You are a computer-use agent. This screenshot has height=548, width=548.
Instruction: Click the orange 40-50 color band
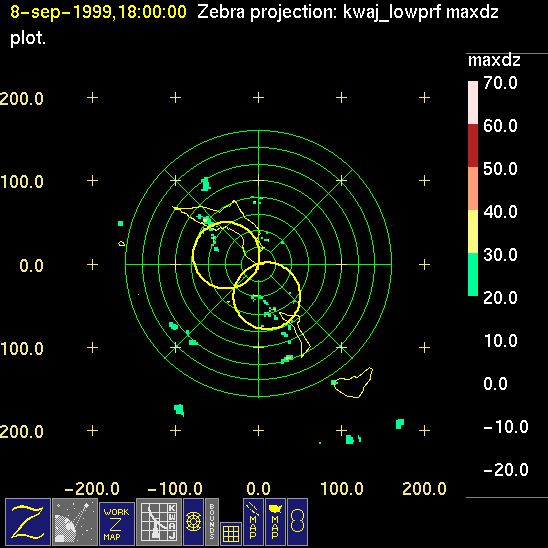(x=473, y=188)
